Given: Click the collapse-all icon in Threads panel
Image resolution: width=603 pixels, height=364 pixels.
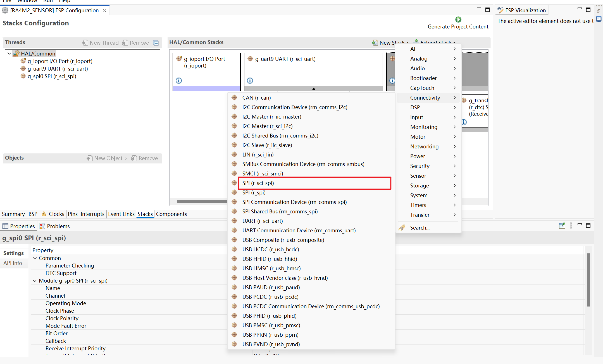Looking at the screenshot, I should tap(156, 43).
